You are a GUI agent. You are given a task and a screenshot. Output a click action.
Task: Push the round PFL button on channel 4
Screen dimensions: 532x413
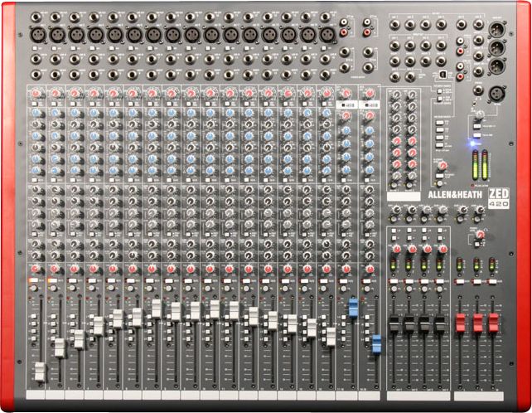92,289
